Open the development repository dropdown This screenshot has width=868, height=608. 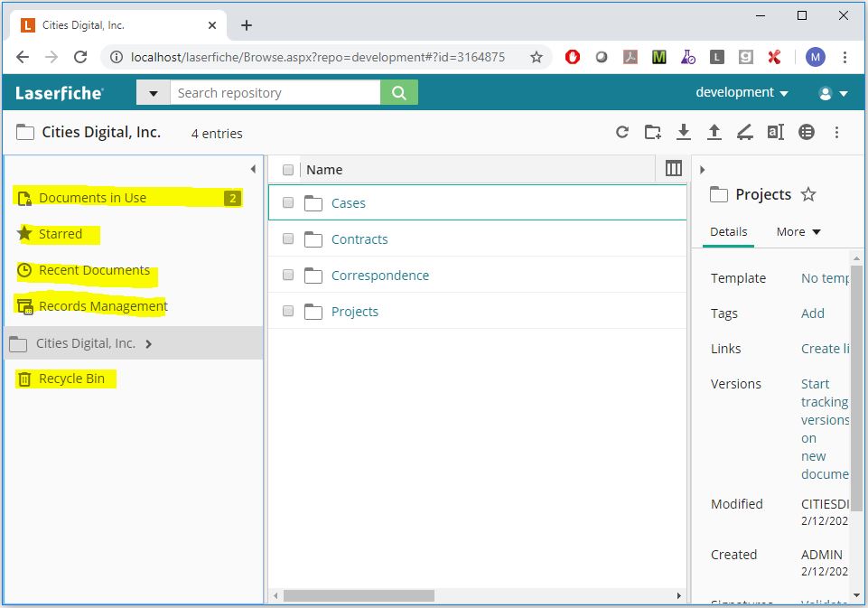click(x=742, y=92)
